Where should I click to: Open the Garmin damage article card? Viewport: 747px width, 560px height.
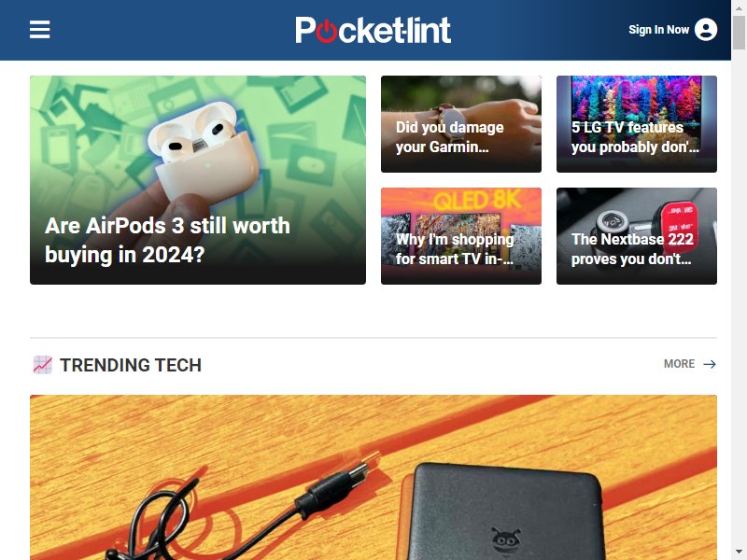tap(461, 124)
